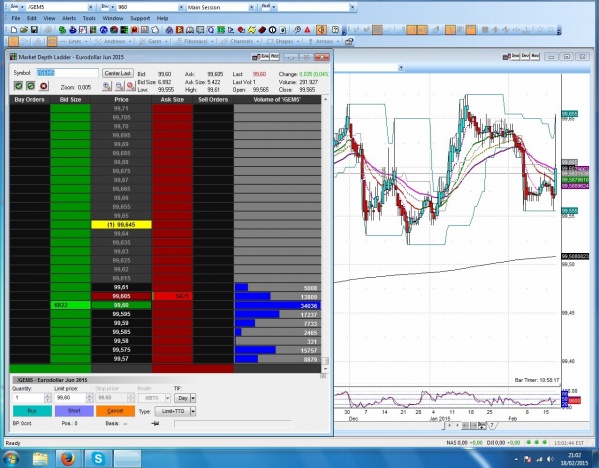599x468 pixels.
Task: Expand the Channels drawing dropdown
Action: [258, 41]
